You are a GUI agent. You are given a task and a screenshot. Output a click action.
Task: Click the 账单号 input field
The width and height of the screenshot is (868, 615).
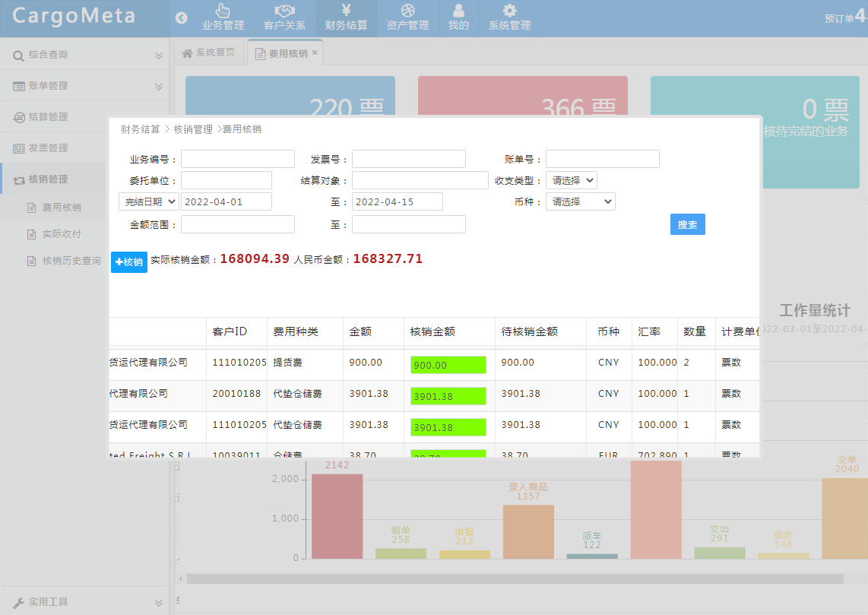click(602, 159)
